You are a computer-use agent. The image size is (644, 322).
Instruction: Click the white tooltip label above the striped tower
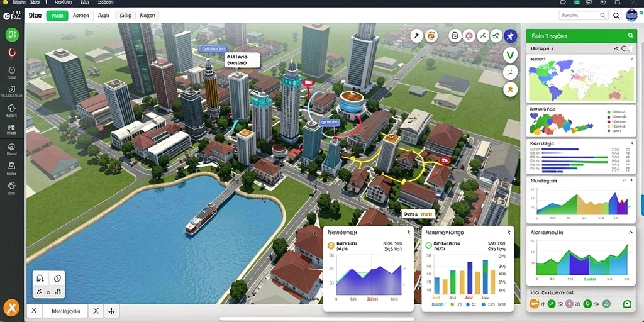243,60
